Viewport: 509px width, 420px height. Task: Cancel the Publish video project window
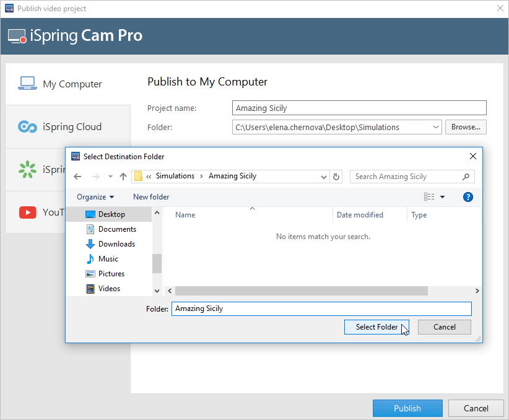coord(476,408)
